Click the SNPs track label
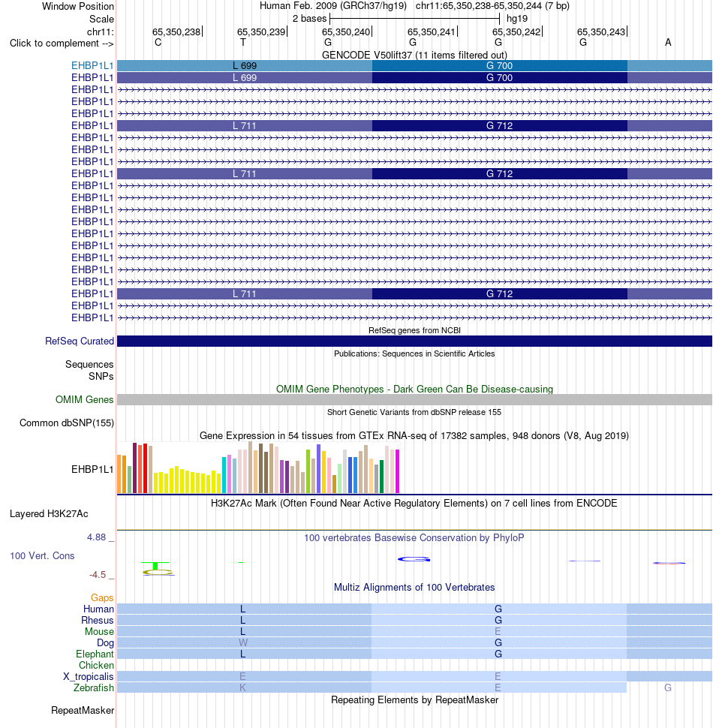Viewport: 713px width, 728px height. point(101,377)
